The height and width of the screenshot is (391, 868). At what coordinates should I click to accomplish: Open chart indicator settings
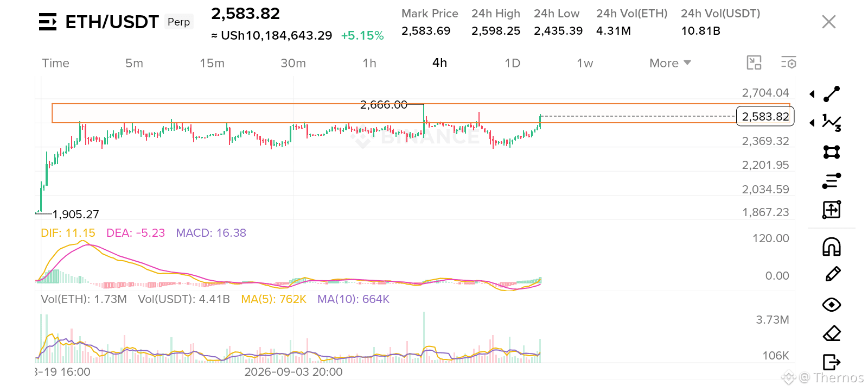(x=789, y=62)
